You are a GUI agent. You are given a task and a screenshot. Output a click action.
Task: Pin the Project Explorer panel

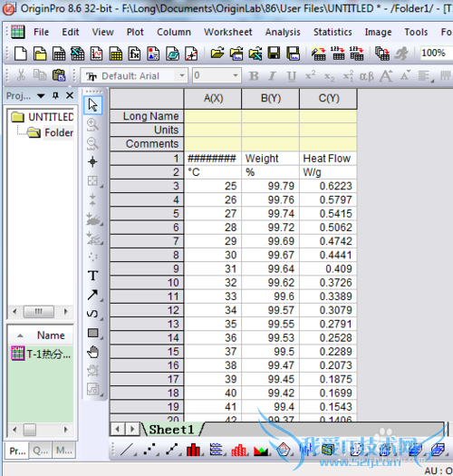55,95
